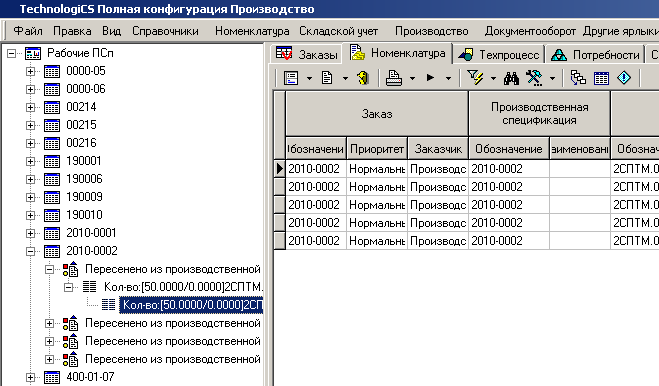
Task: Click row selector of the last grid row
Action: 280,241
